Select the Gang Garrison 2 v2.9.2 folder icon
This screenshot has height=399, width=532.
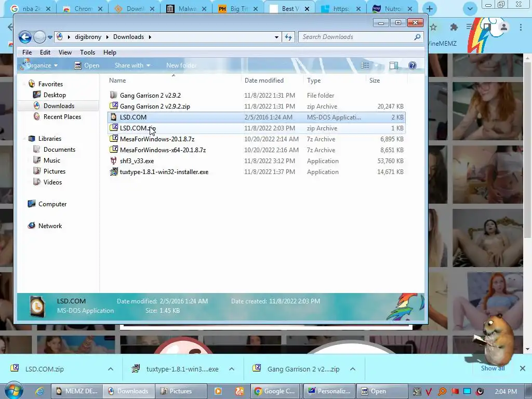tap(114, 95)
